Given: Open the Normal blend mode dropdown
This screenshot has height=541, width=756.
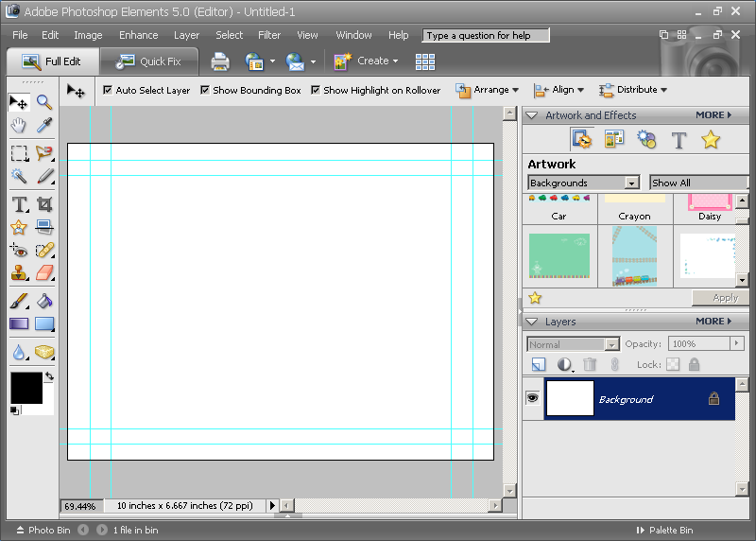Looking at the screenshot, I should pyautogui.click(x=573, y=344).
